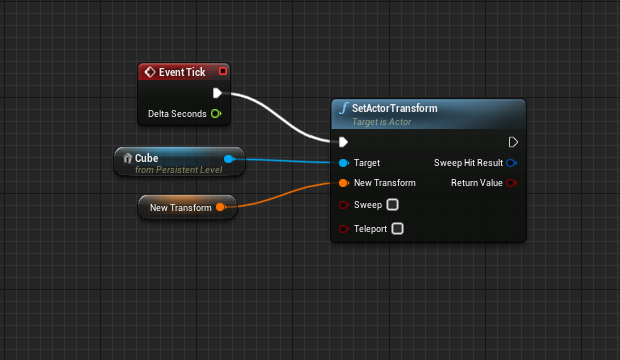Click the Cube actor reference icon

(x=127, y=158)
